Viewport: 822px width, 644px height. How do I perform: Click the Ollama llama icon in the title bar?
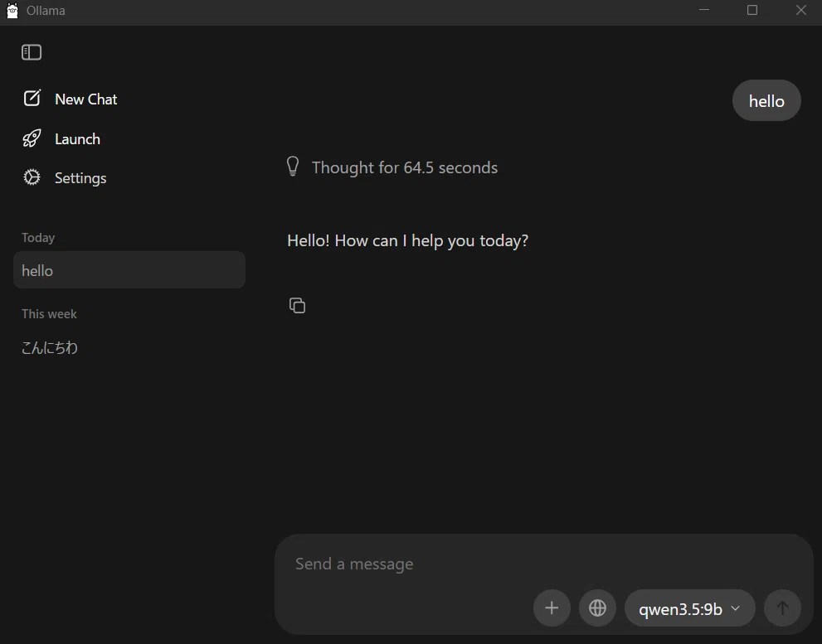click(12, 11)
